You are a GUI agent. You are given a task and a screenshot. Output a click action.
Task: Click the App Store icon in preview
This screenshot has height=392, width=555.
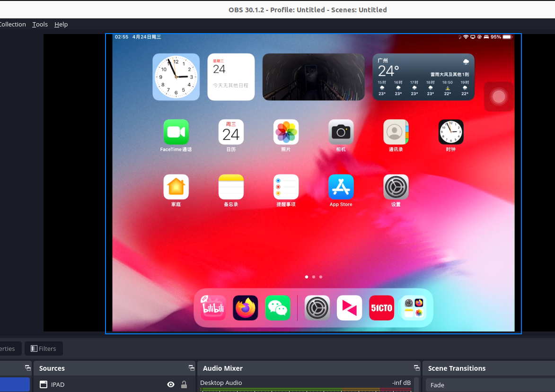click(x=341, y=187)
